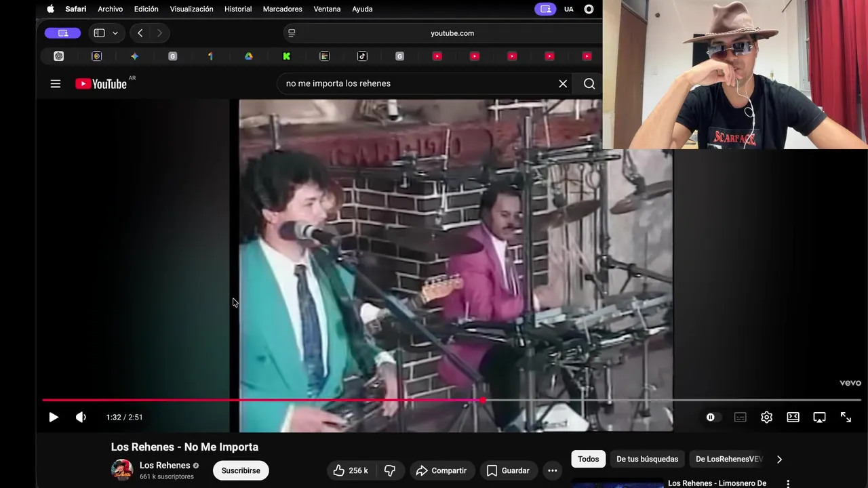Screen dimensions: 868x488
Task: Click the Compartir button
Action: tap(441, 470)
